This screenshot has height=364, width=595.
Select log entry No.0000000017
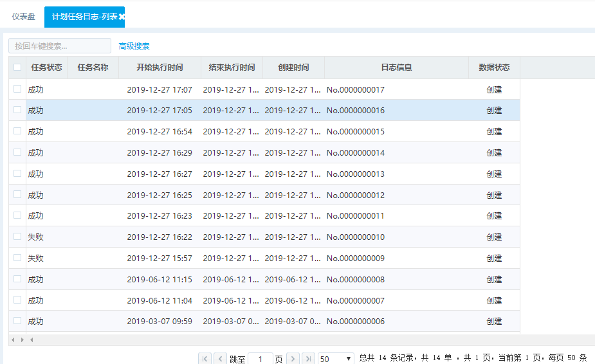[356, 90]
